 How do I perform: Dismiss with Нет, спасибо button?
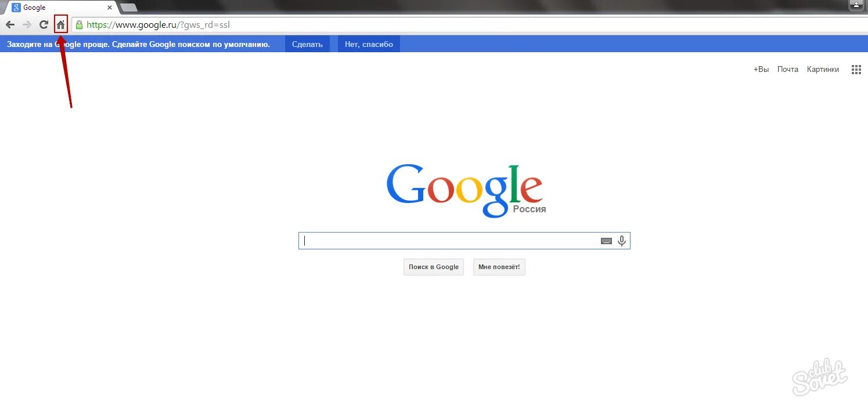369,44
